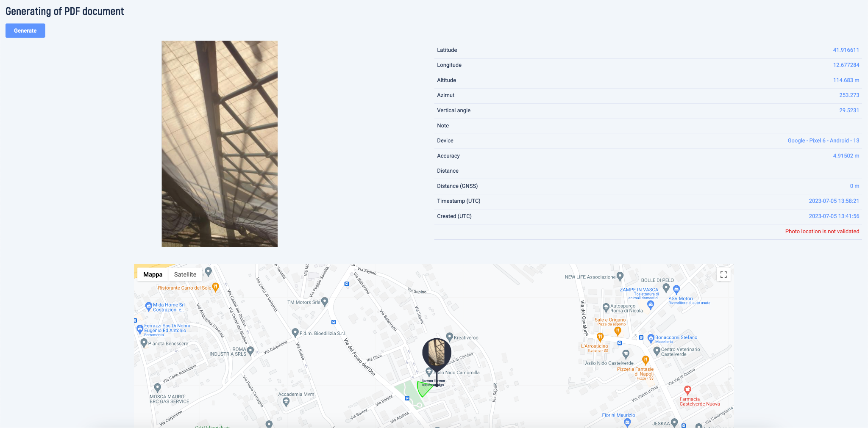This screenshot has height=428, width=868.
Task: Click the ASV Motori shop pin
Action: click(x=676, y=290)
